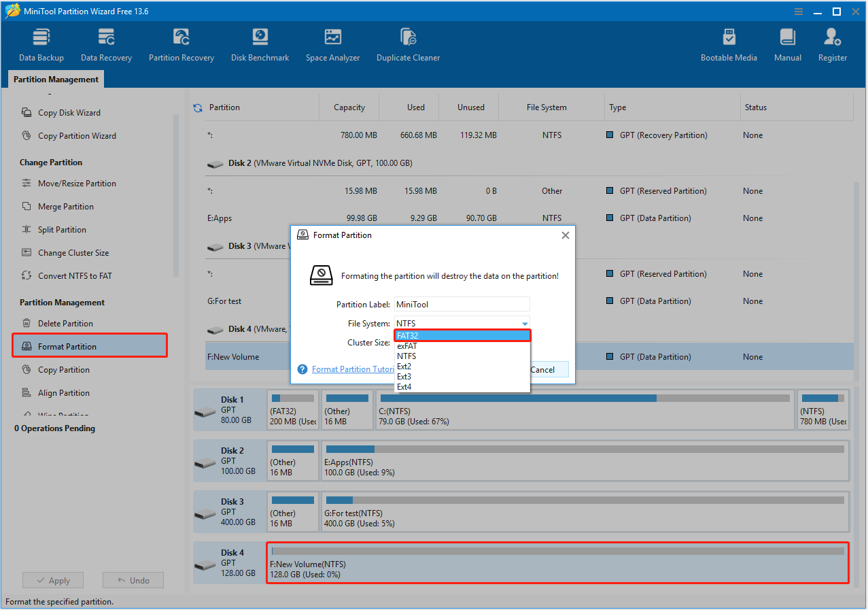Click the Apply button

click(x=53, y=581)
